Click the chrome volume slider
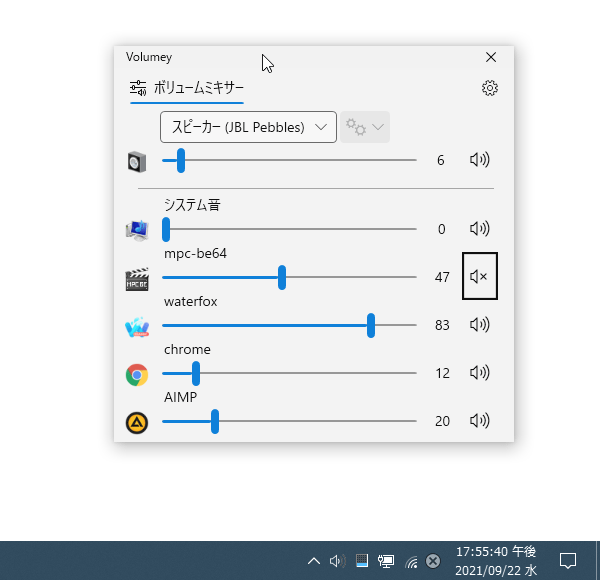This screenshot has height=580, width=600. tap(289, 373)
